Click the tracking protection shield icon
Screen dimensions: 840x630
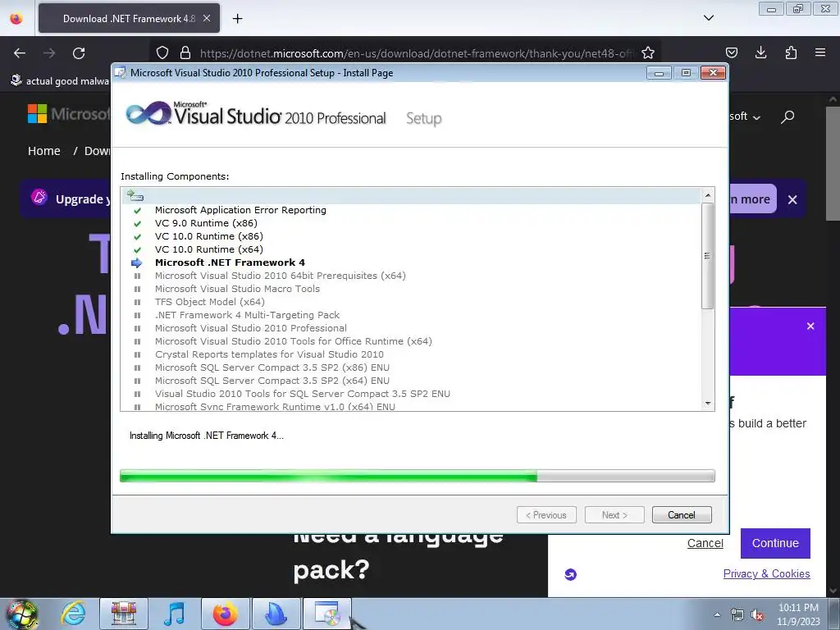click(162, 52)
